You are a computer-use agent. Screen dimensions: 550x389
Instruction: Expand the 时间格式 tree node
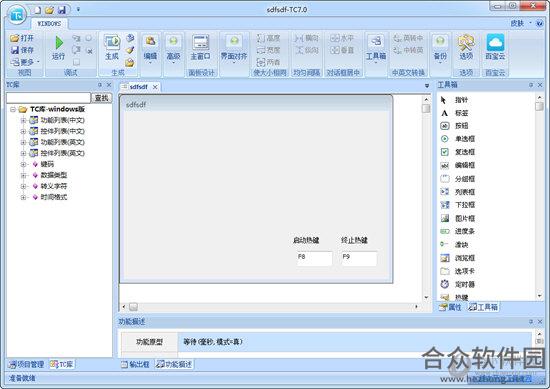23,197
